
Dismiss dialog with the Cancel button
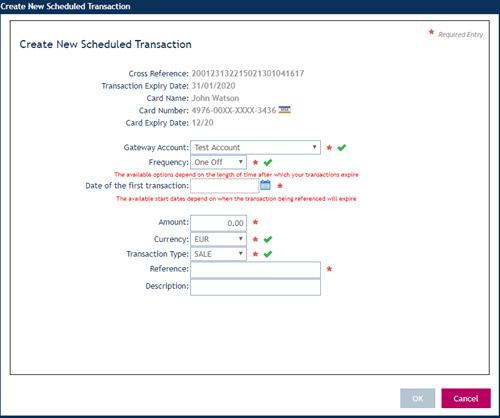click(x=466, y=398)
